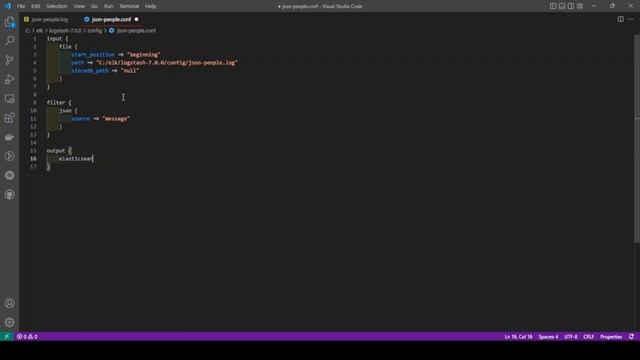
Task: Change line endings via CRLF
Action: 588,337
